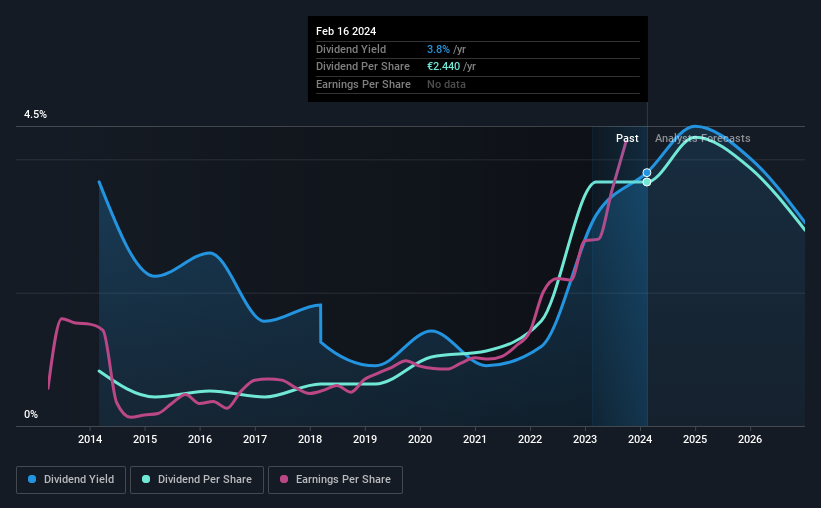Toggle the Dividend Yield legend button
Image resolution: width=821 pixels, height=508 pixels.
(71, 480)
